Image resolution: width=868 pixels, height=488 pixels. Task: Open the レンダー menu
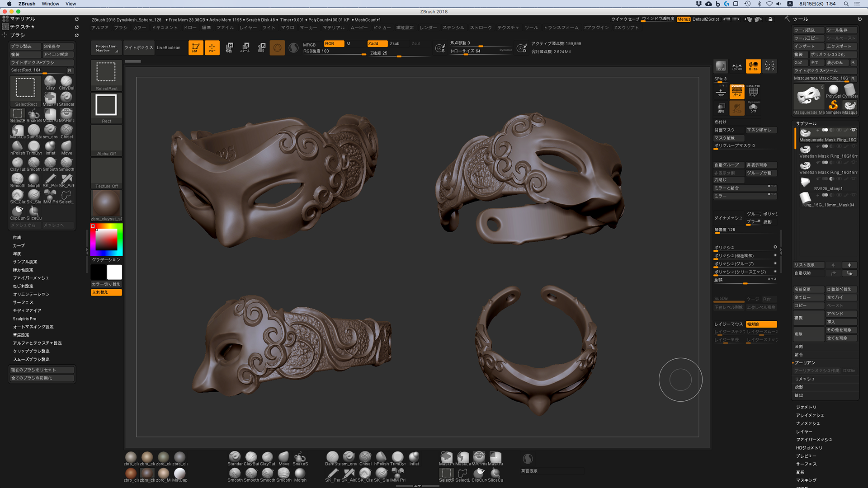(428, 28)
